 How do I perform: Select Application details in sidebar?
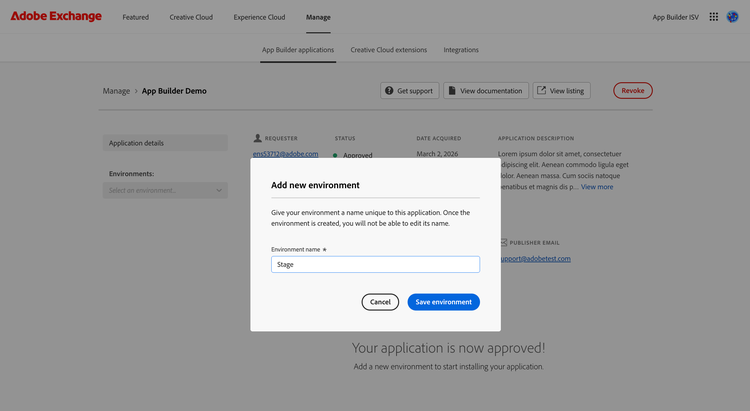coord(165,143)
